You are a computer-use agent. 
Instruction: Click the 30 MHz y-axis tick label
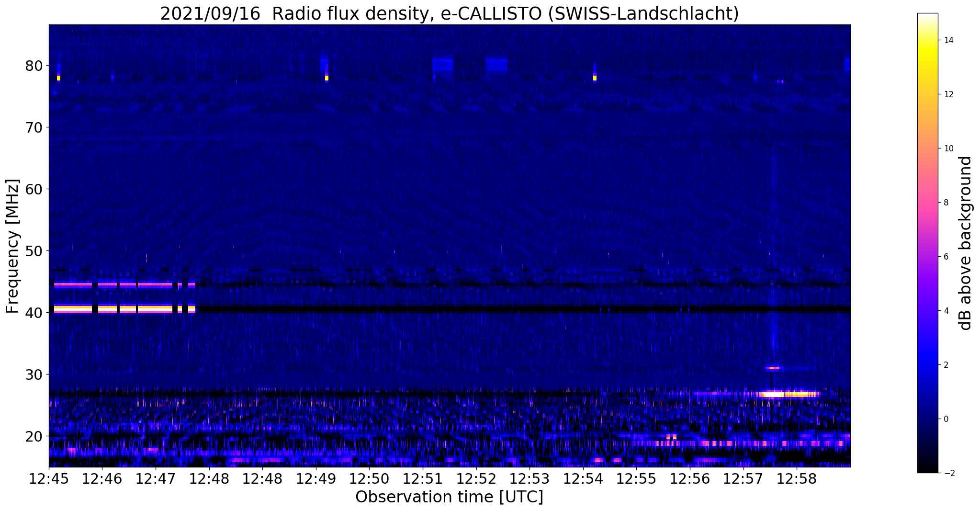tap(34, 374)
